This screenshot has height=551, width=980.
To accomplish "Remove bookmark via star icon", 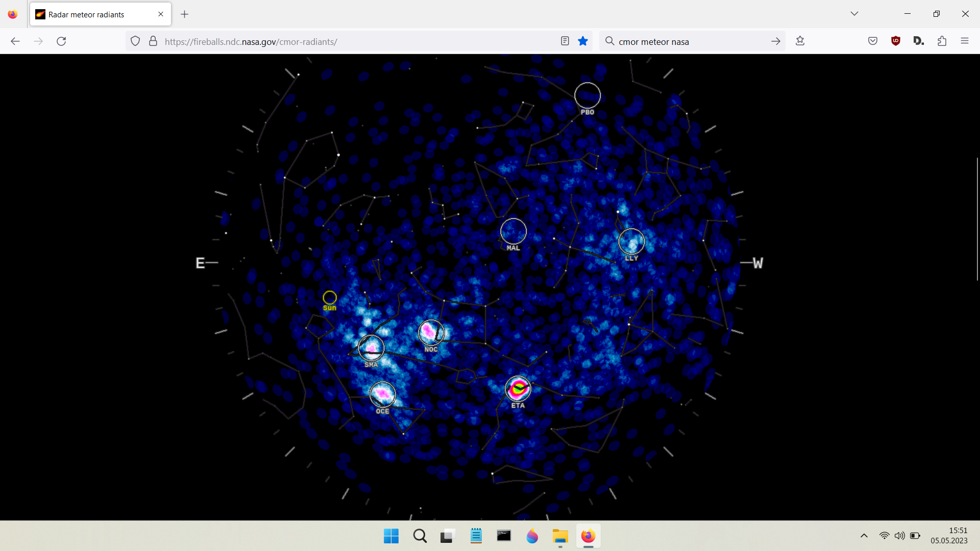I will (583, 41).
